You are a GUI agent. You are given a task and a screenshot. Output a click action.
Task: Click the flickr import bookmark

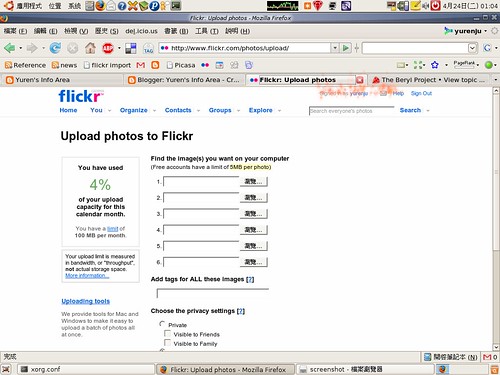pos(107,65)
